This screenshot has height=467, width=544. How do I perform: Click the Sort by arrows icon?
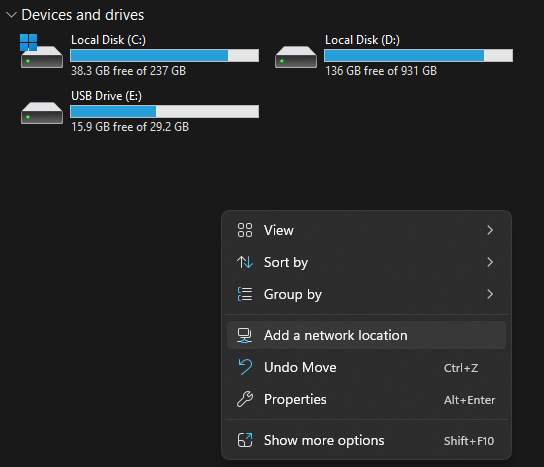tap(245, 262)
